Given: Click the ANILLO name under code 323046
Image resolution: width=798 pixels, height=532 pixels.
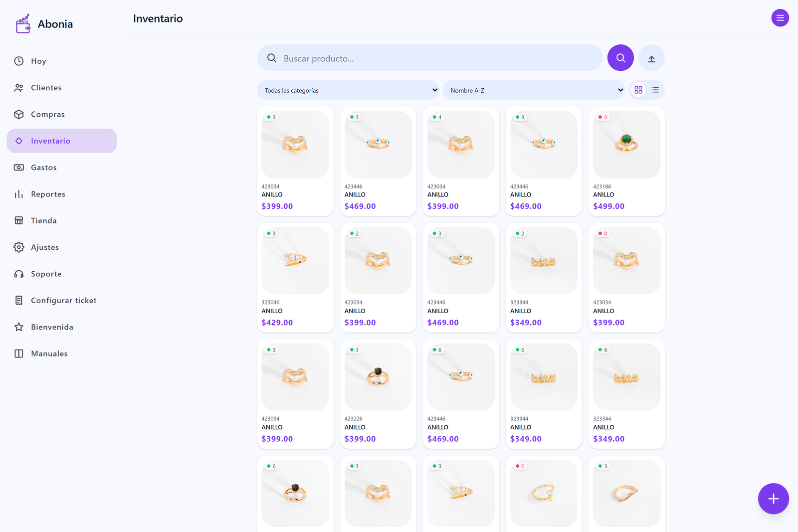Looking at the screenshot, I should pyautogui.click(x=272, y=311).
